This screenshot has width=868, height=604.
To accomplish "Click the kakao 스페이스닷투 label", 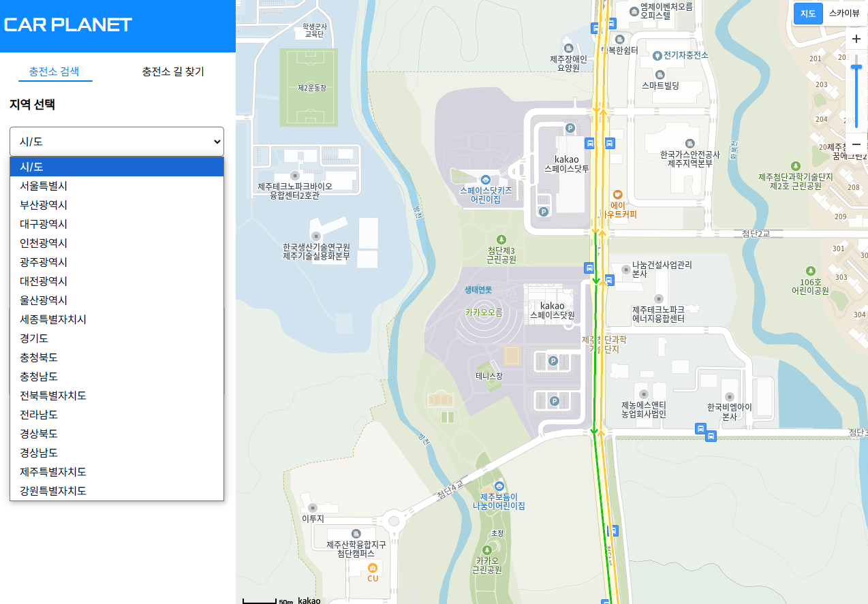I will 566,163.
